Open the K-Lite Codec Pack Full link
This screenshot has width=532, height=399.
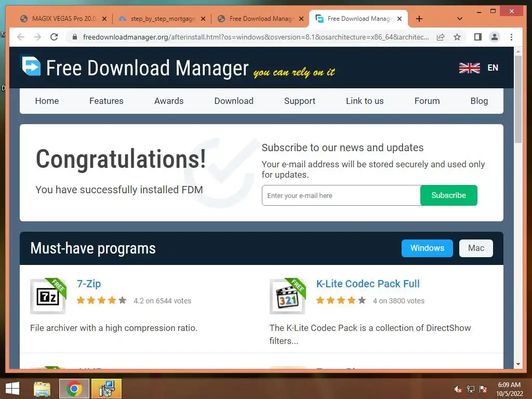[368, 284]
